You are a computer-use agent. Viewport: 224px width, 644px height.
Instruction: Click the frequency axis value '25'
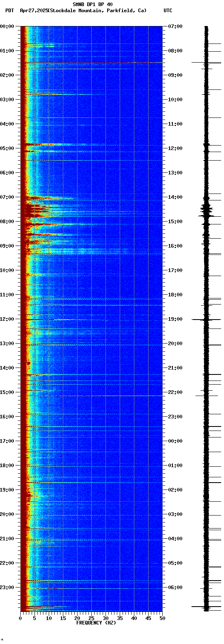click(91, 618)
